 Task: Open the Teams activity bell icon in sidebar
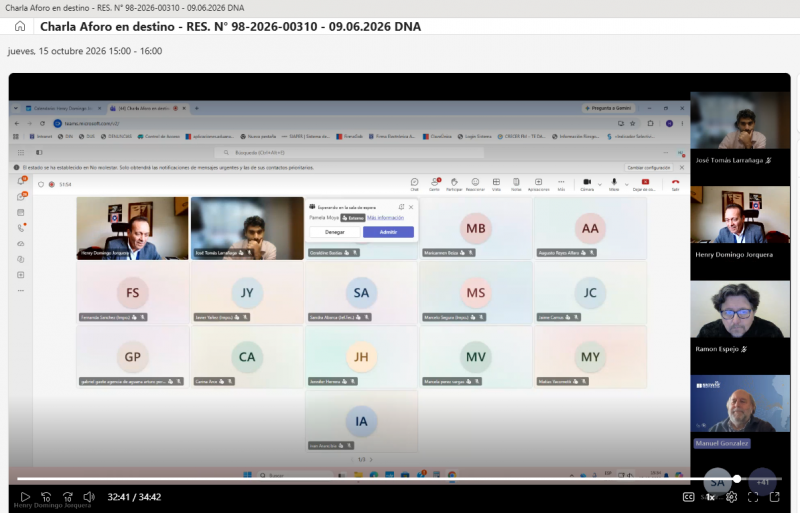tap(21, 181)
